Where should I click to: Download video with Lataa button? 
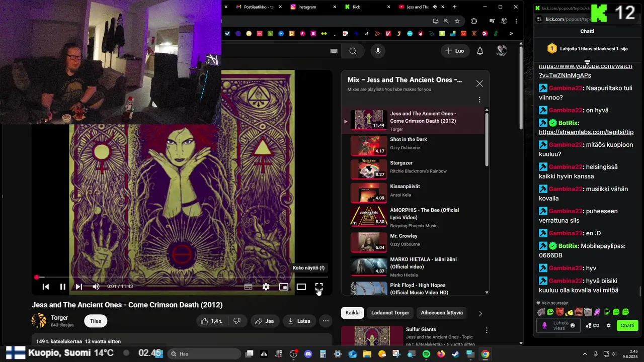299,321
